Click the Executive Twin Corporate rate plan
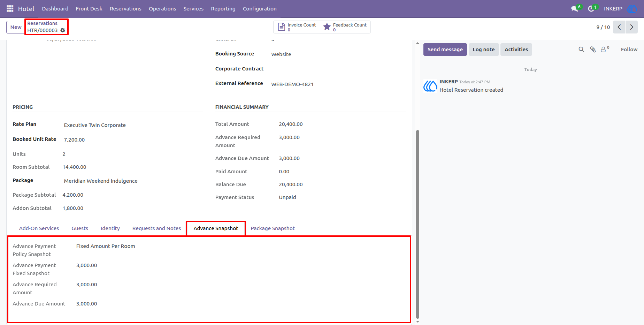 [x=95, y=125]
